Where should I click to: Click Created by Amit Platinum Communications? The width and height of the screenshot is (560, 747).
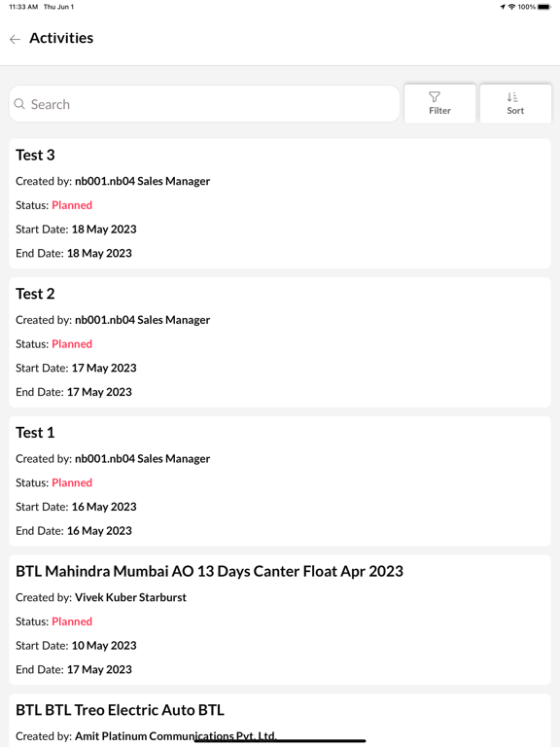pyautogui.click(x=146, y=736)
